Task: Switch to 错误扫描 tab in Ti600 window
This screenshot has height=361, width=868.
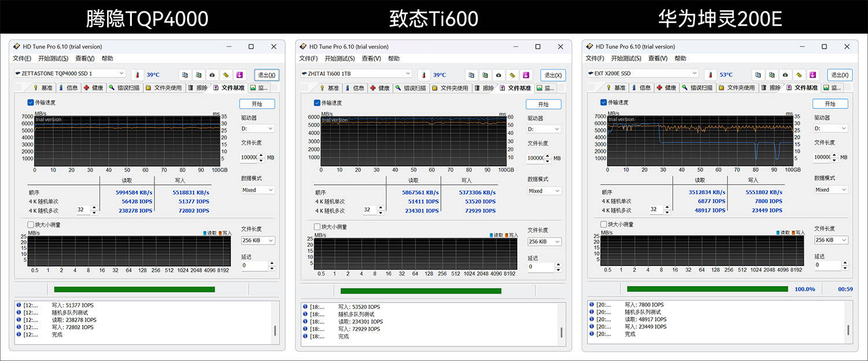Action: coord(411,88)
